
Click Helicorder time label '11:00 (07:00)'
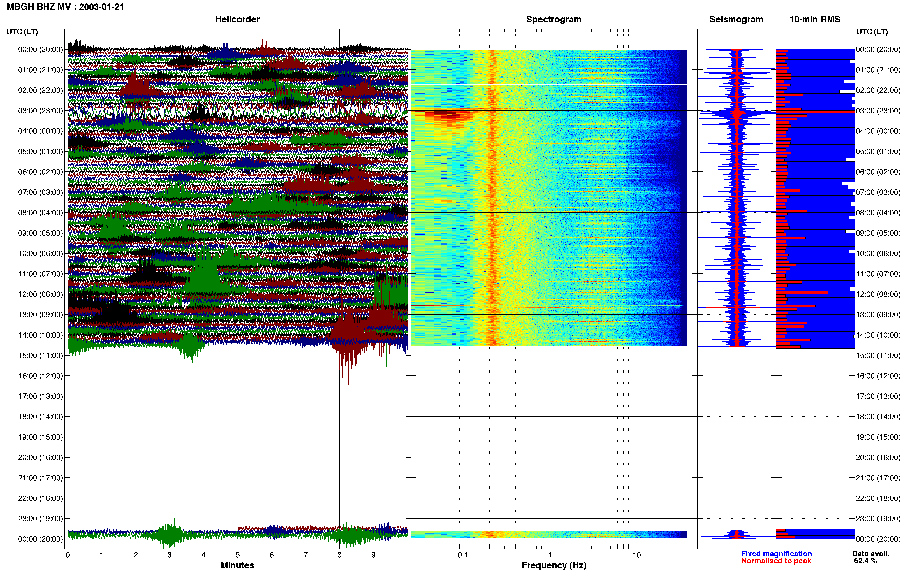pyautogui.click(x=41, y=274)
